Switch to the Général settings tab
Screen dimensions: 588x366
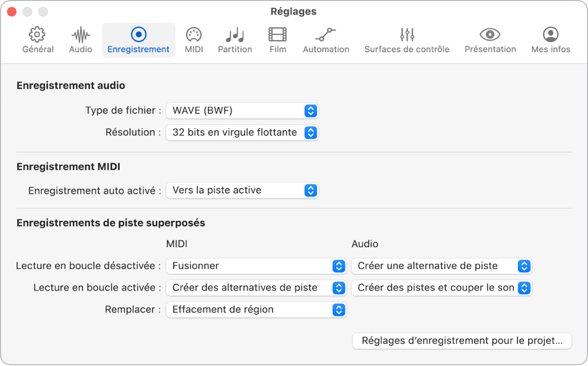point(37,38)
